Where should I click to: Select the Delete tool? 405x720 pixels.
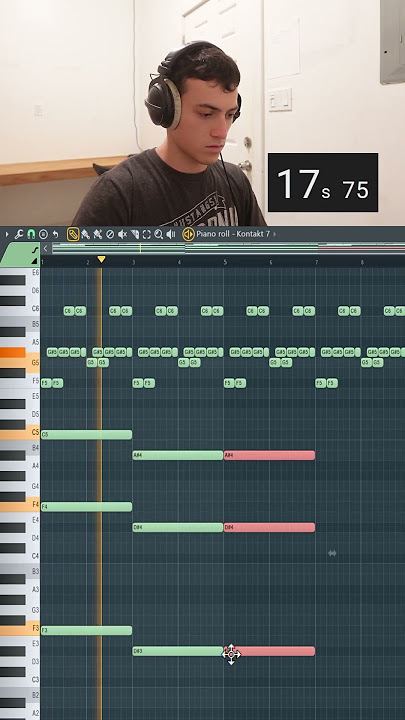click(97, 234)
